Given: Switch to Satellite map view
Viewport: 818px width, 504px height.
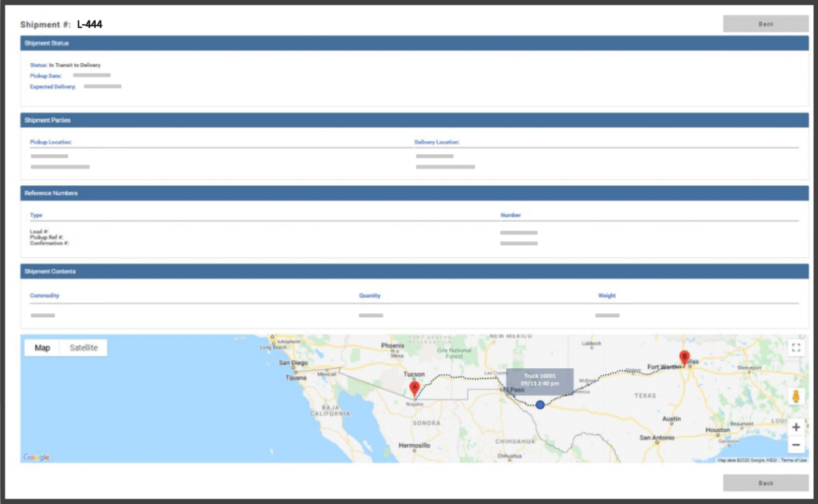Looking at the screenshot, I should point(83,348).
